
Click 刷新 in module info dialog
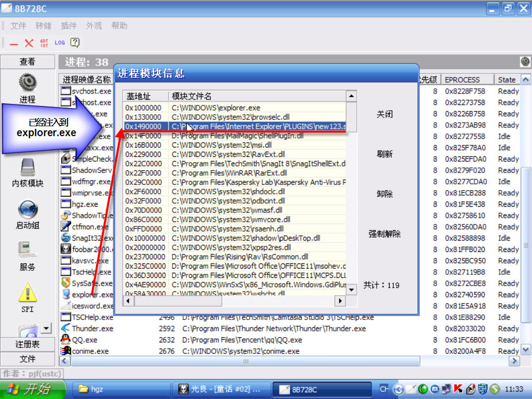[x=384, y=154]
